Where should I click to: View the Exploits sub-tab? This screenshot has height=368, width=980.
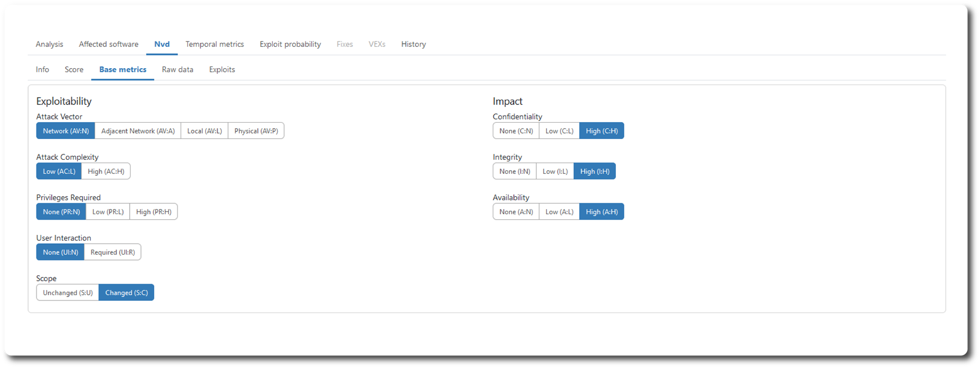point(222,70)
